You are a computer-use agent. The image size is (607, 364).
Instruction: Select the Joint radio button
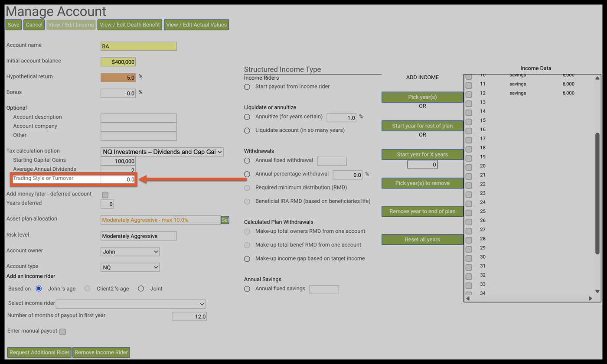(141, 289)
